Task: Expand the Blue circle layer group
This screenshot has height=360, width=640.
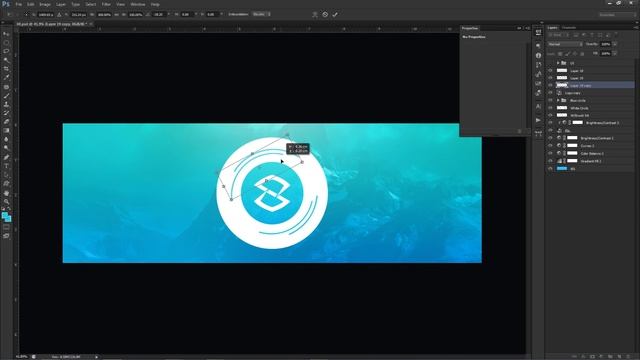Action: [558, 100]
